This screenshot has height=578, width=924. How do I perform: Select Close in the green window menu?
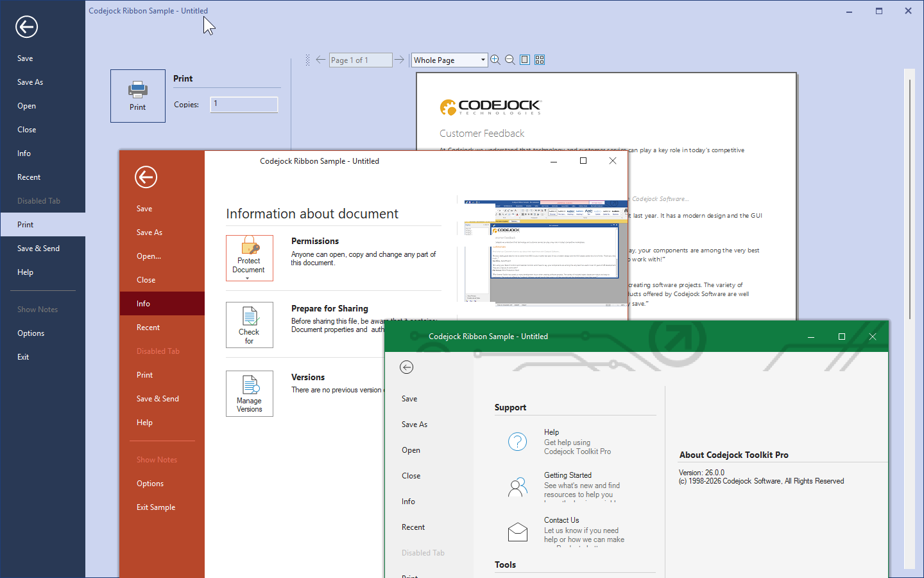click(x=429, y=476)
